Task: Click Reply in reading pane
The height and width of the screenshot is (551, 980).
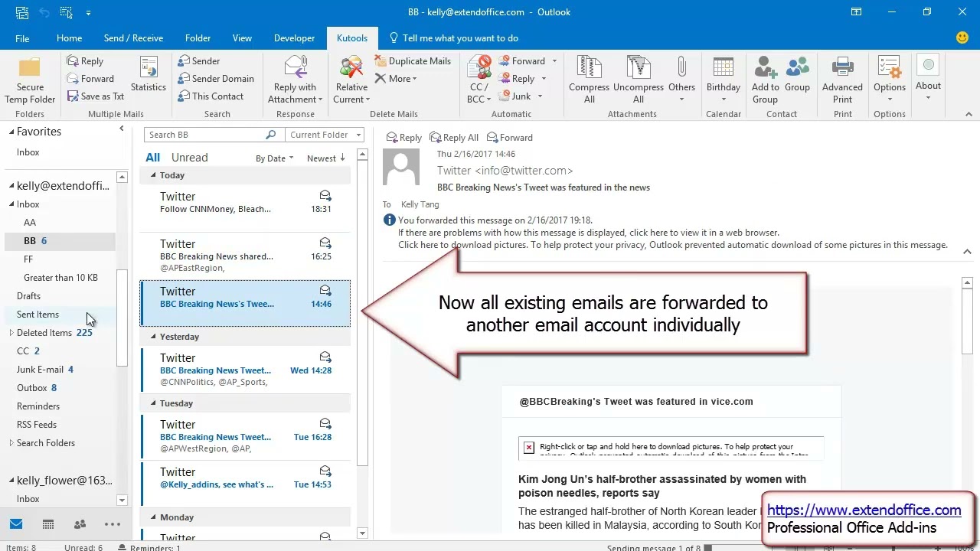Action: pyautogui.click(x=403, y=138)
